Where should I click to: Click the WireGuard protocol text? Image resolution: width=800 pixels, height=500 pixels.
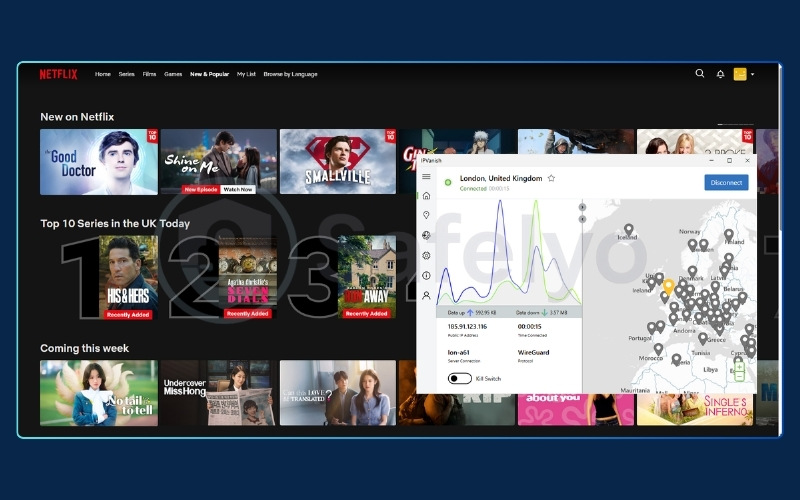(533, 353)
